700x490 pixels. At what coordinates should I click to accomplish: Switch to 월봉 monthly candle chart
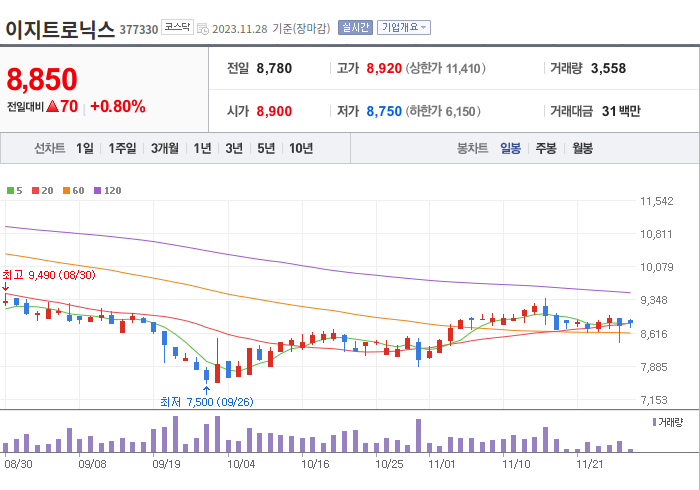tap(582, 148)
